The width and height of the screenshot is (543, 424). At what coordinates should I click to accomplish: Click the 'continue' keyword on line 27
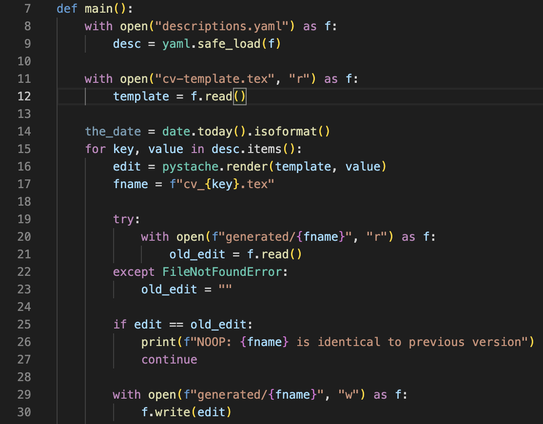(x=169, y=360)
